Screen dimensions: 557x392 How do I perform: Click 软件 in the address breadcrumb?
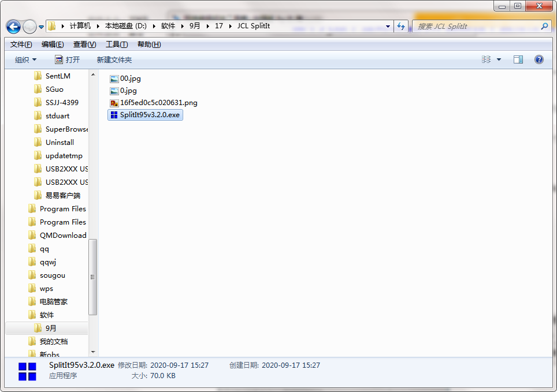168,26
